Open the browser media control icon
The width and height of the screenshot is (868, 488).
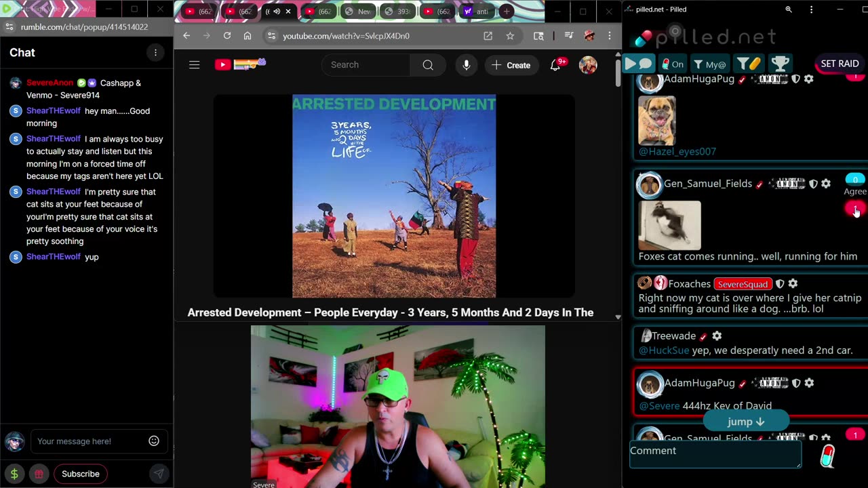[x=570, y=36]
